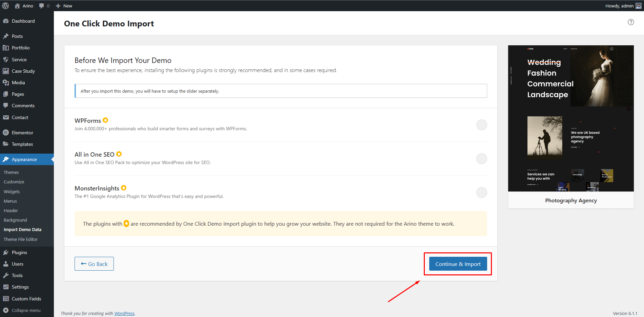Click the star badge next to All in One SEO
The image size is (644, 317).
coord(119,154)
